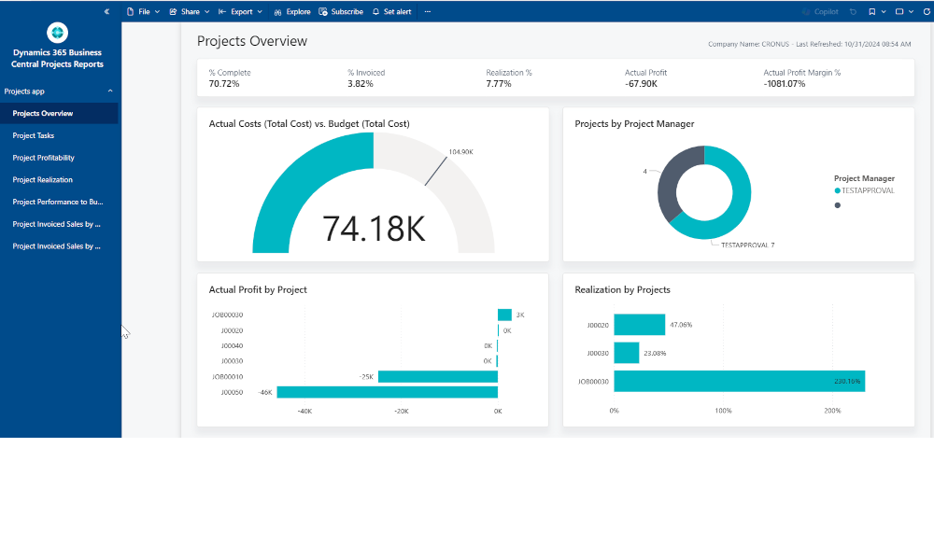Reset report to default with undo icon
Screen dimensions: 934x560
tap(853, 11)
